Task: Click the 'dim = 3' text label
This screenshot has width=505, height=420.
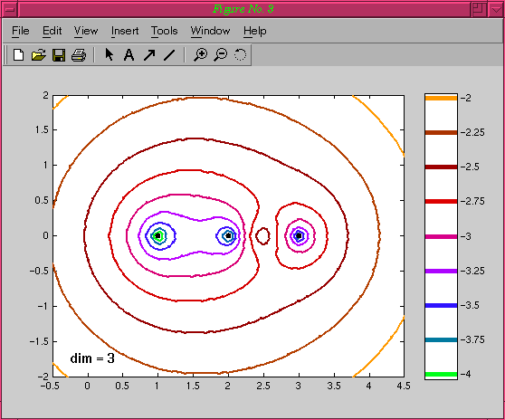Action: pyautogui.click(x=92, y=358)
